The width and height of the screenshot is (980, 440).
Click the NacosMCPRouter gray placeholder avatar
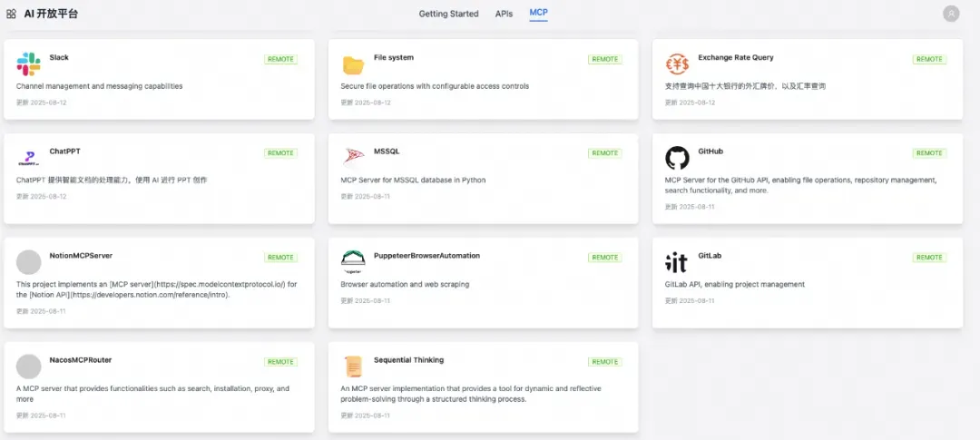pyautogui.click(x=28, y=367)
